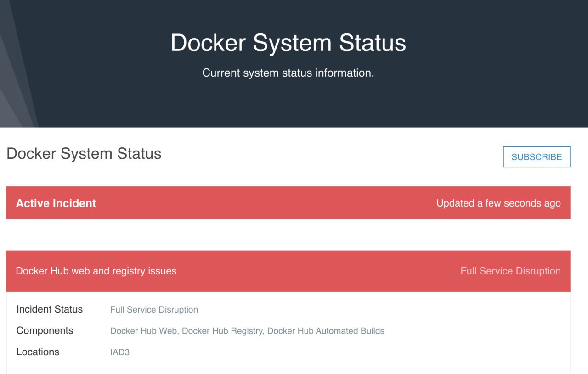Click the large 'Docker System Status' banner heading
Viewport: 588px width, 374px height.
288,43
